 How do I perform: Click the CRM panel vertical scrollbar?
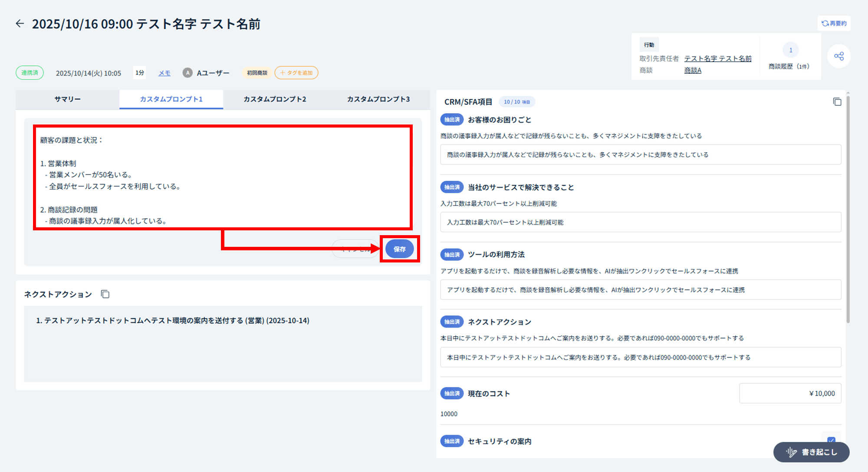848,208
